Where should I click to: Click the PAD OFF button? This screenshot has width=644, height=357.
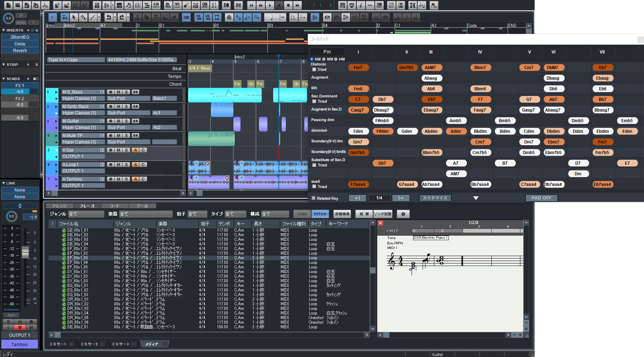541,198
